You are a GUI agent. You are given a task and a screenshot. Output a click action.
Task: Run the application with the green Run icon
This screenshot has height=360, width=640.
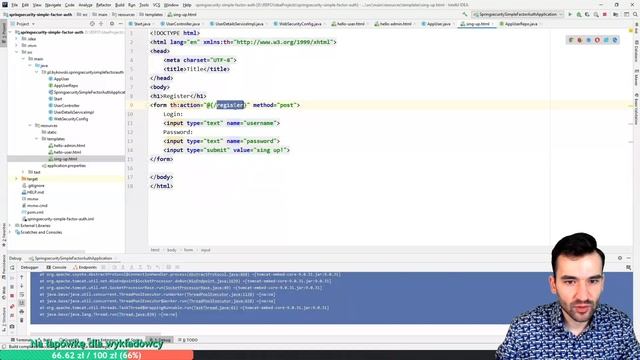point(570,15)
